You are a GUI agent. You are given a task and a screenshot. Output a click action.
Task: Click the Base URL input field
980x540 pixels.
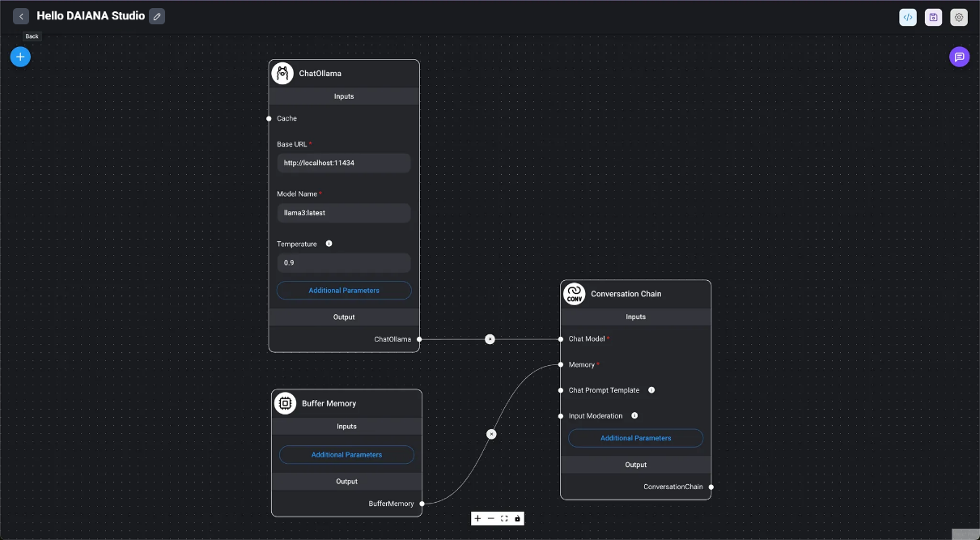pyautogui.click(x=344, y=163)
